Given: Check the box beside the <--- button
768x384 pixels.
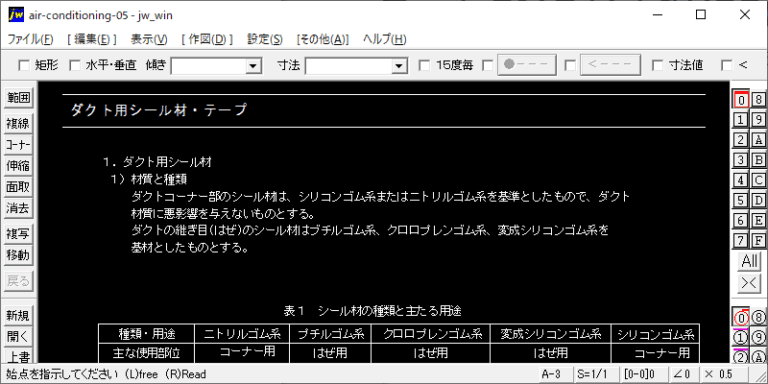Looking at the screenshot, I should (x=570, y=65).
